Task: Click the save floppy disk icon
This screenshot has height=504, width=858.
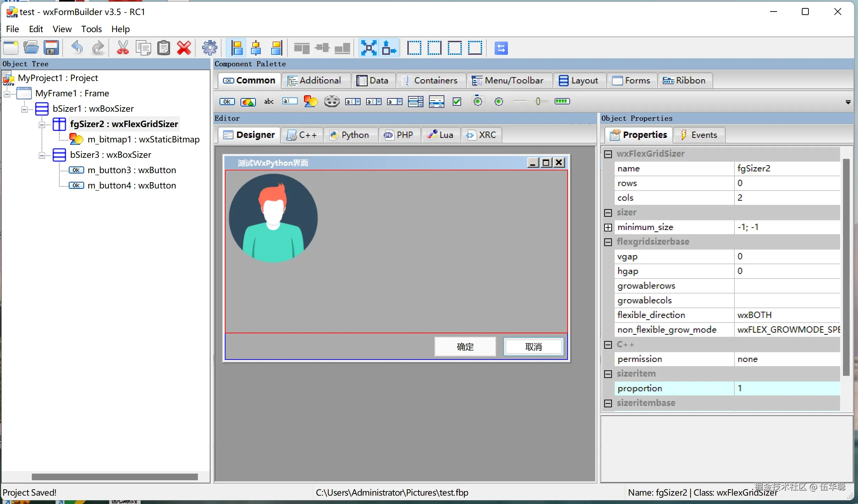Action: click(x=51, y=48)
